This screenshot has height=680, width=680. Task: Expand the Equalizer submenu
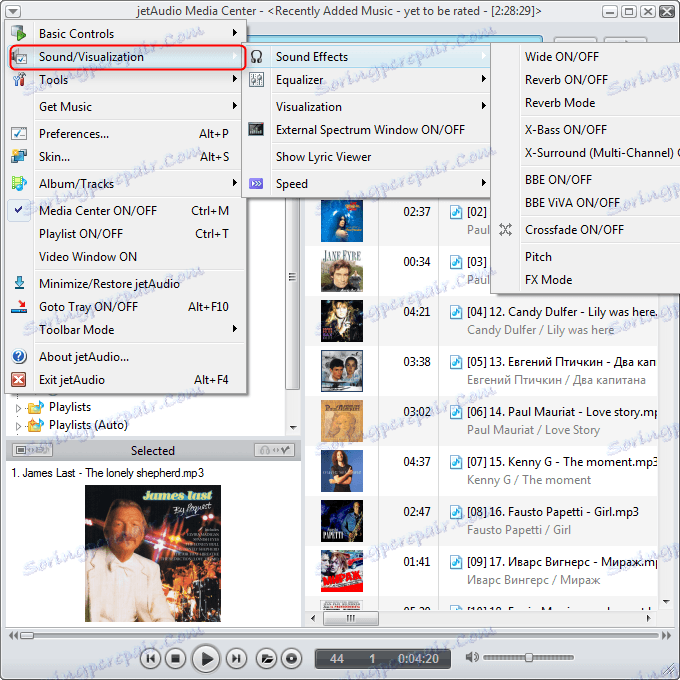[x=484, y=79]
